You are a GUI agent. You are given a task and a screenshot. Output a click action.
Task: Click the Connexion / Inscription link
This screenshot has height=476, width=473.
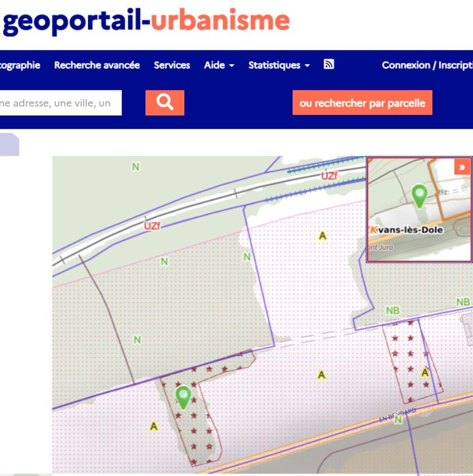point(427,65)
